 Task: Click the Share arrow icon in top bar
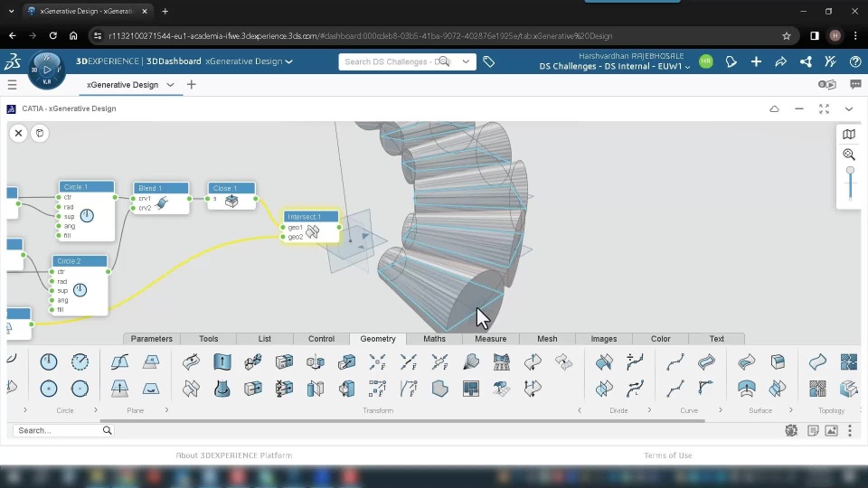pyautogui.click(x=780, y=61)
